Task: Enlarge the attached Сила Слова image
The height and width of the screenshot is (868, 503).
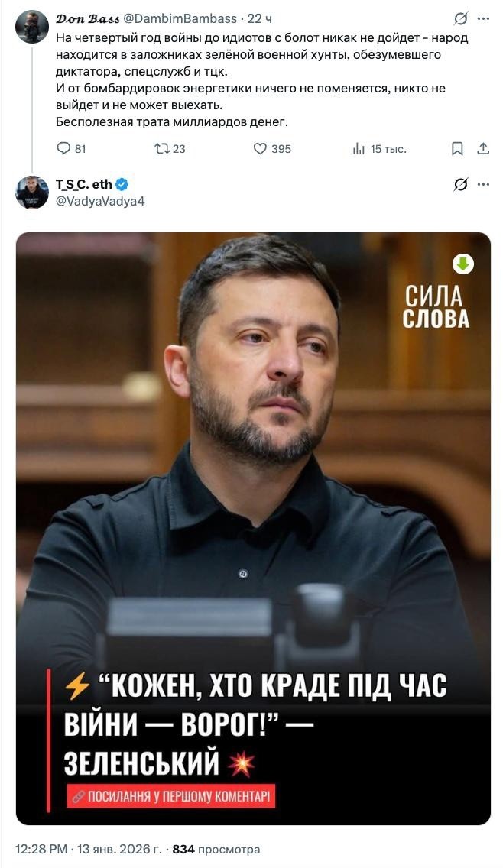Action: point(253,529)
